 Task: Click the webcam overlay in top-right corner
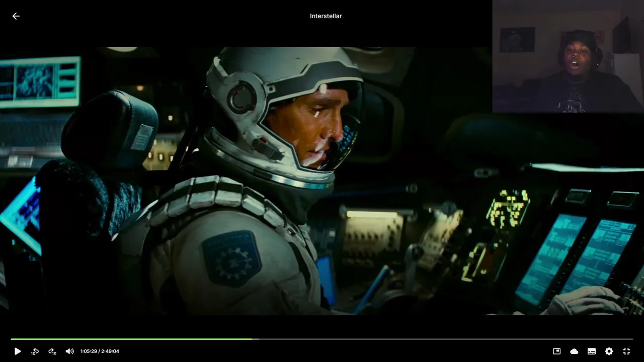pos(568,56)
